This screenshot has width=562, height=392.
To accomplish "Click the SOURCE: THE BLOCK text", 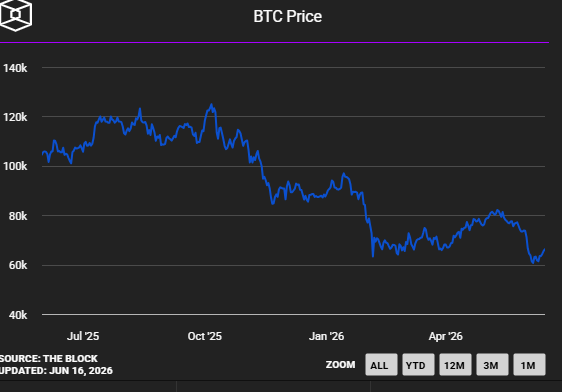I will tap(49, 359).
